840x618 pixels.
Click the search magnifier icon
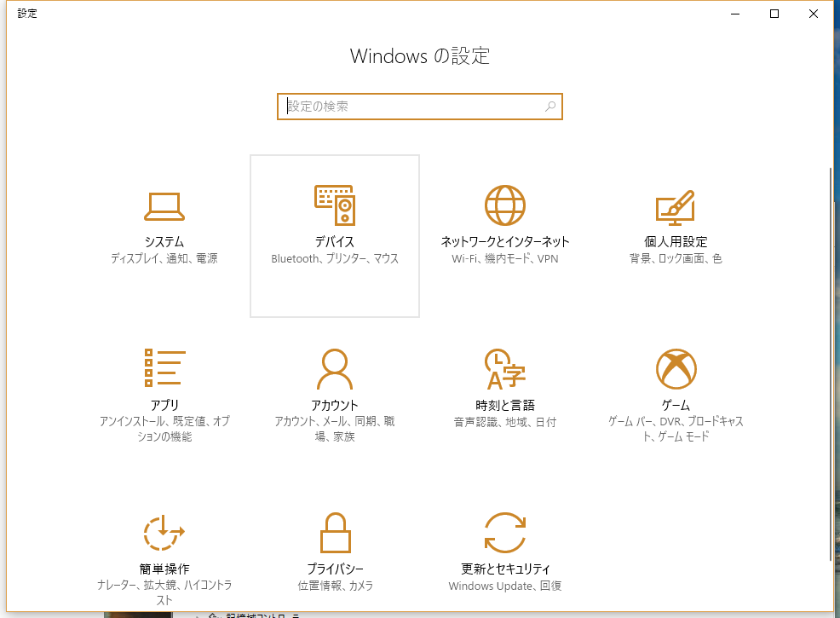550,107
